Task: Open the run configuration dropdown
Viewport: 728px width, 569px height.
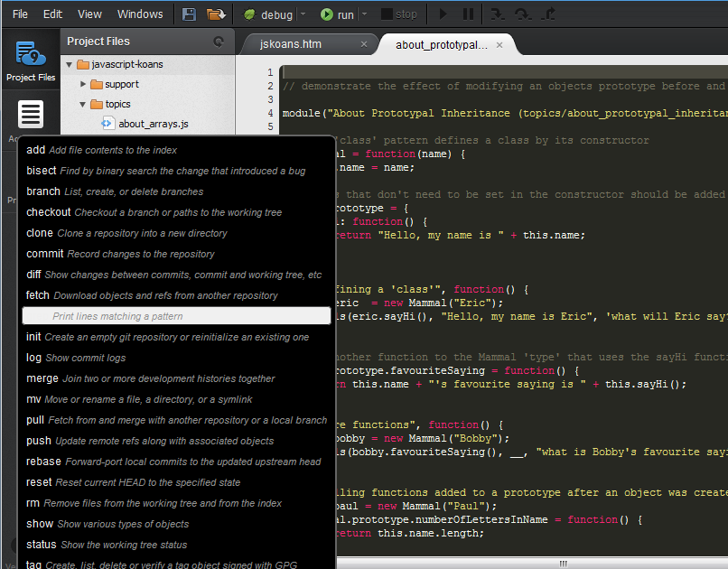Action: tap(367, 14)
